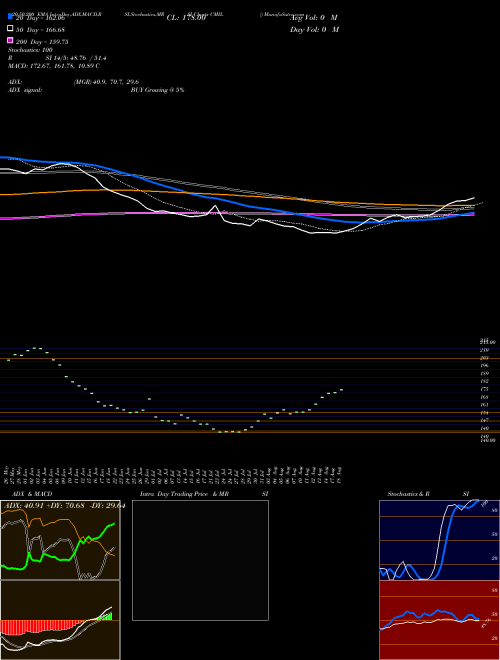Select the CL: 178.00 closing price label

point(186,18)
